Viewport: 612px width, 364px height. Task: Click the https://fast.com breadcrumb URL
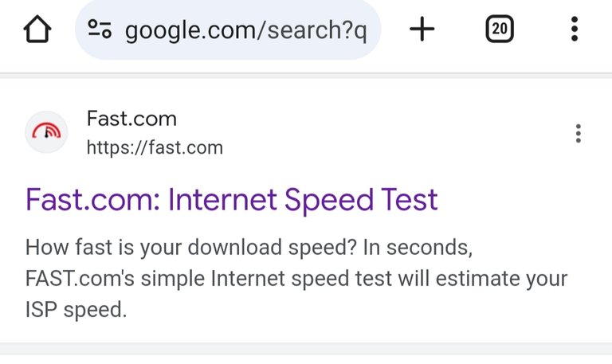pos(155,148)
